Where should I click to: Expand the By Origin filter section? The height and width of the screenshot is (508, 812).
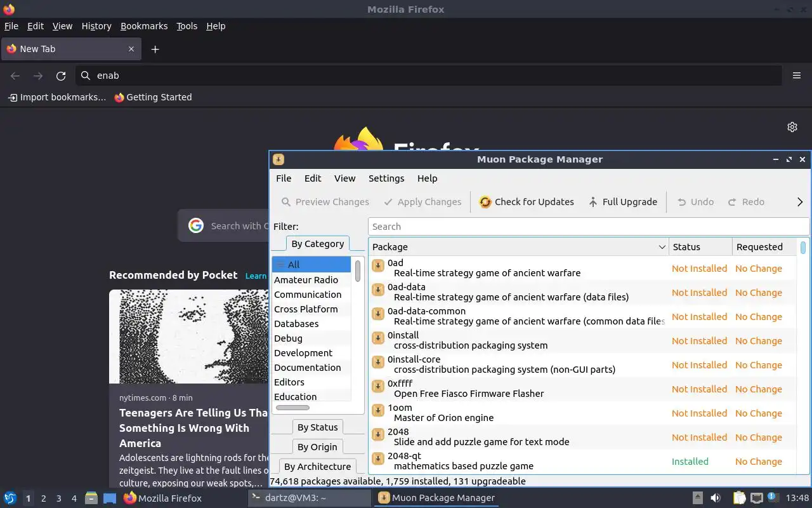(317, 446)
